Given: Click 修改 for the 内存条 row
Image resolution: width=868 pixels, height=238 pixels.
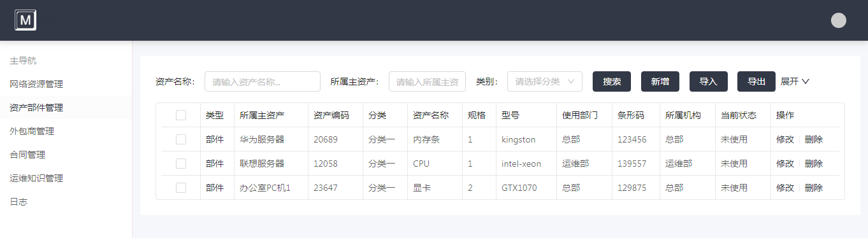Looking at the screenshot, I should tap(785, 139).
